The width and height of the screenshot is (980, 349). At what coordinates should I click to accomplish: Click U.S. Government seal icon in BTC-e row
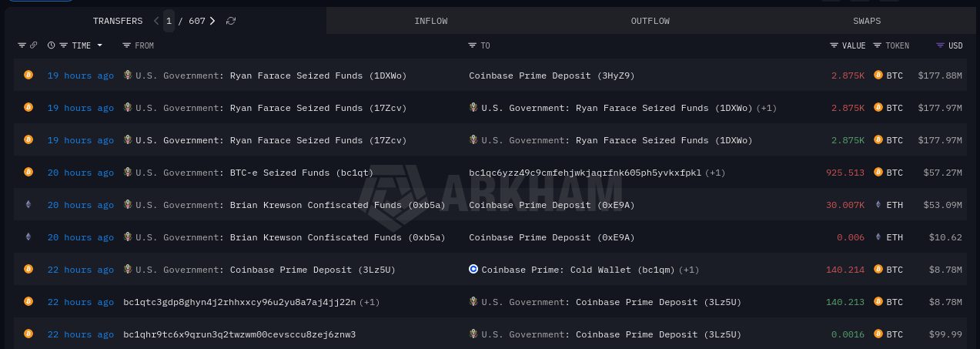click(x=128, y=172)
